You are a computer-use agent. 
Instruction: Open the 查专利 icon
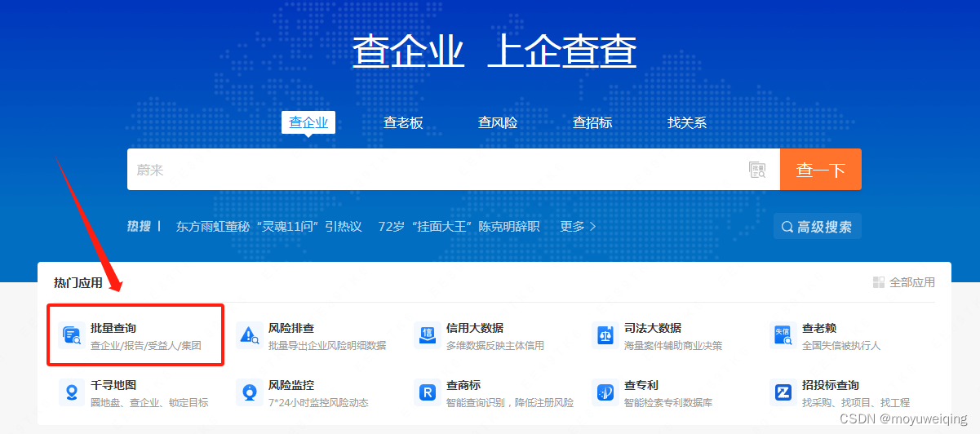[x=605, y=392]
